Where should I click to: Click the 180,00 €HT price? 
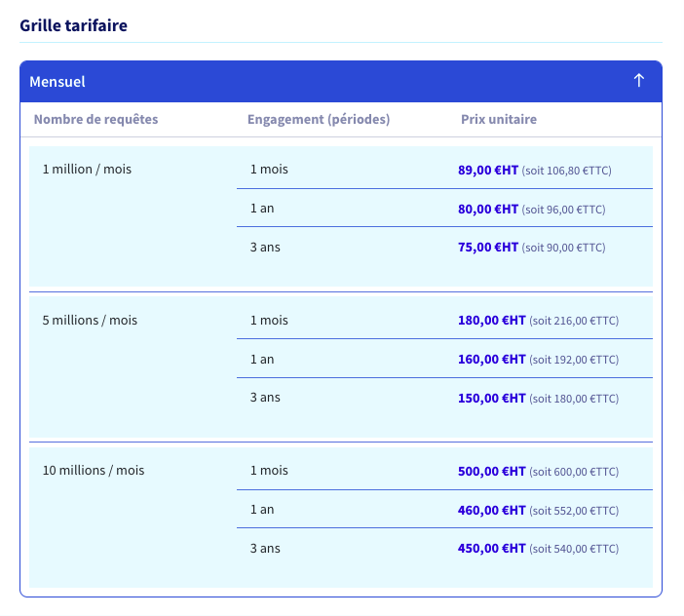click(492, 321)
